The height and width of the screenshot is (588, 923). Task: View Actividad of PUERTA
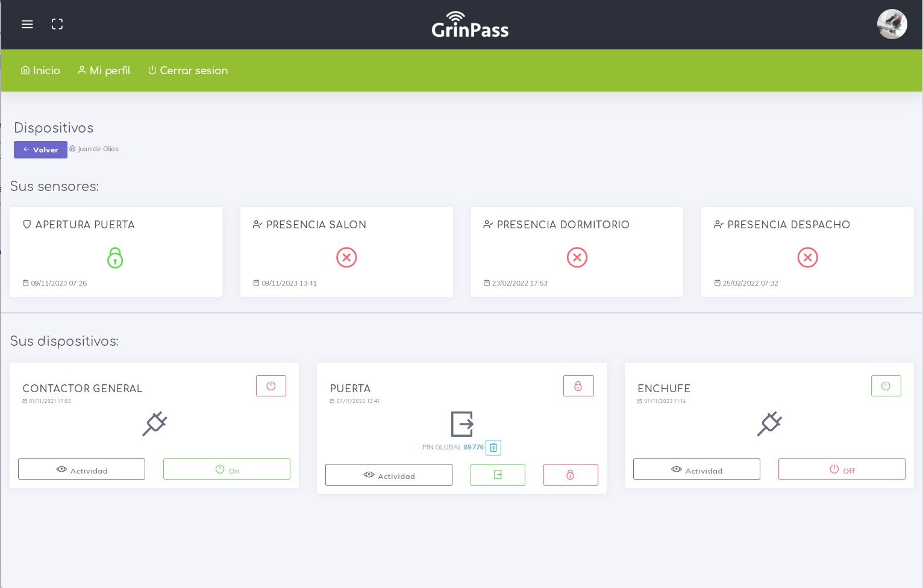(x=389, y=475)
